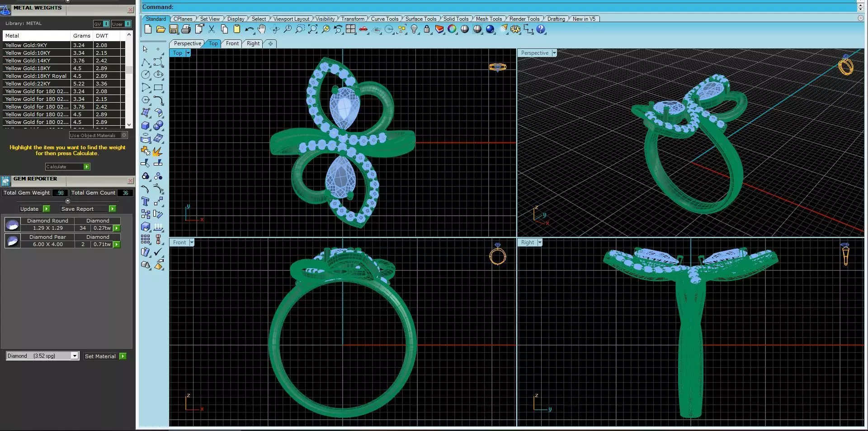Switch to the Front viewport tab
Image resolution: width=868 pixels, height=431 pixels.
pyautogui.click(x=232, y=43)
